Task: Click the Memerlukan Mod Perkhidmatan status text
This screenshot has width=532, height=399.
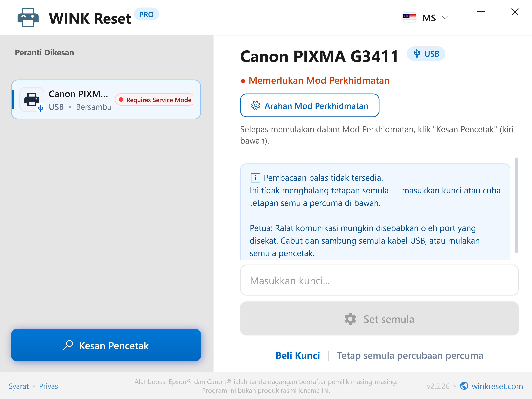Action: pos(319,80)
